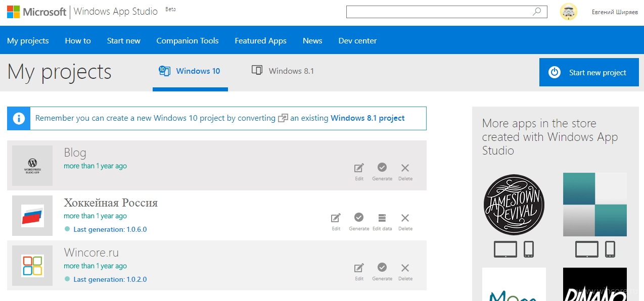
Task: Switch to the Windows 10 tab
Action: click(190, 71)
